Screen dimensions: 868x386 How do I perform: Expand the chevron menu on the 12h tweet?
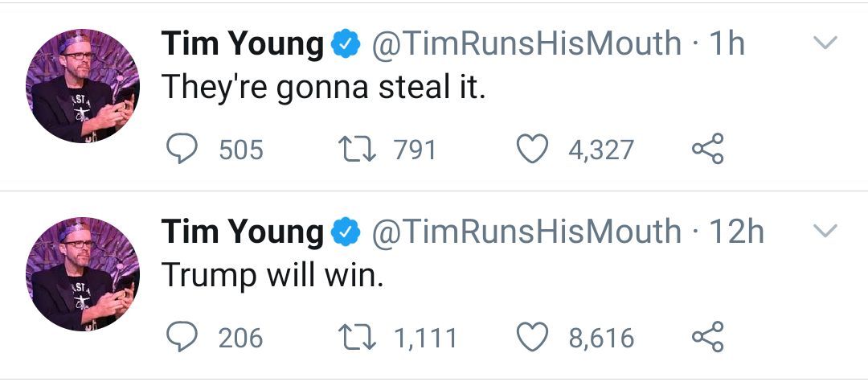pyautogui.click(x=825, y=232)
